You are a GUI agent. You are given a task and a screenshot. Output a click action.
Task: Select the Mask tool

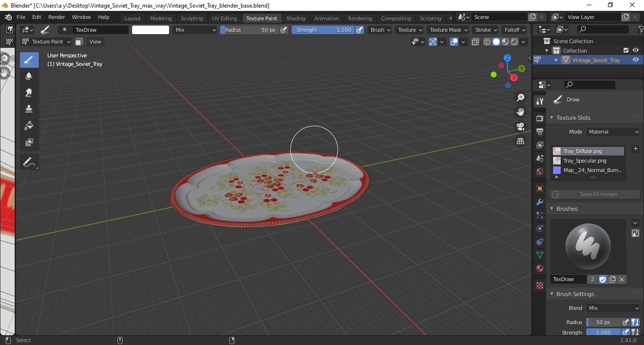tap(29, 142)
